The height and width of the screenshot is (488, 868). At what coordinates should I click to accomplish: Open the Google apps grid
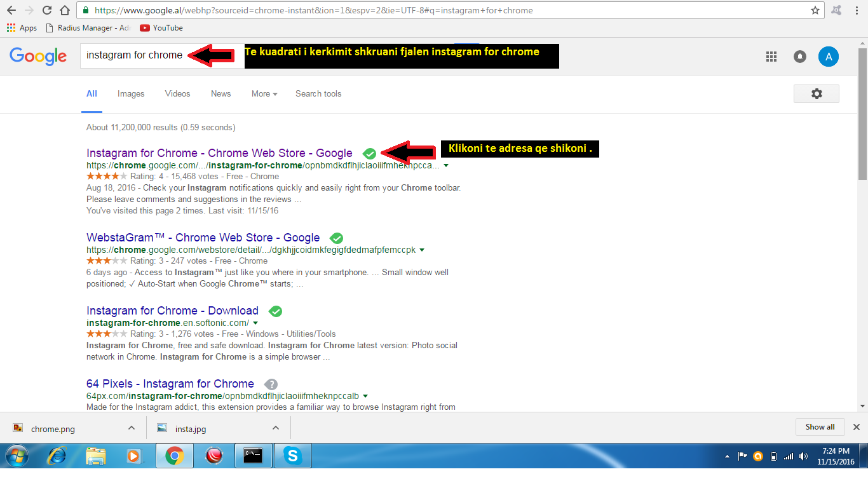(771, 57)
